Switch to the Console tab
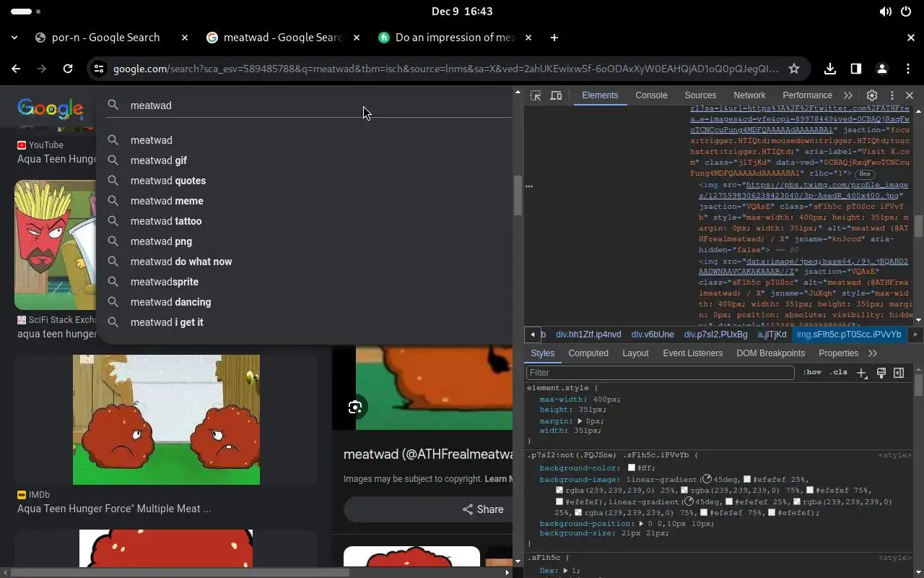924x578 pixels. click(651, 95)
